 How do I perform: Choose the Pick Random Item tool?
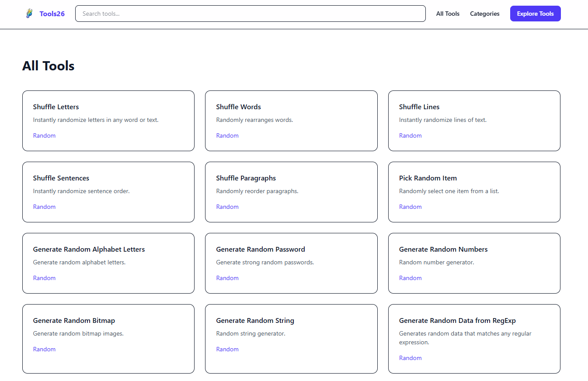pos(428,178)
